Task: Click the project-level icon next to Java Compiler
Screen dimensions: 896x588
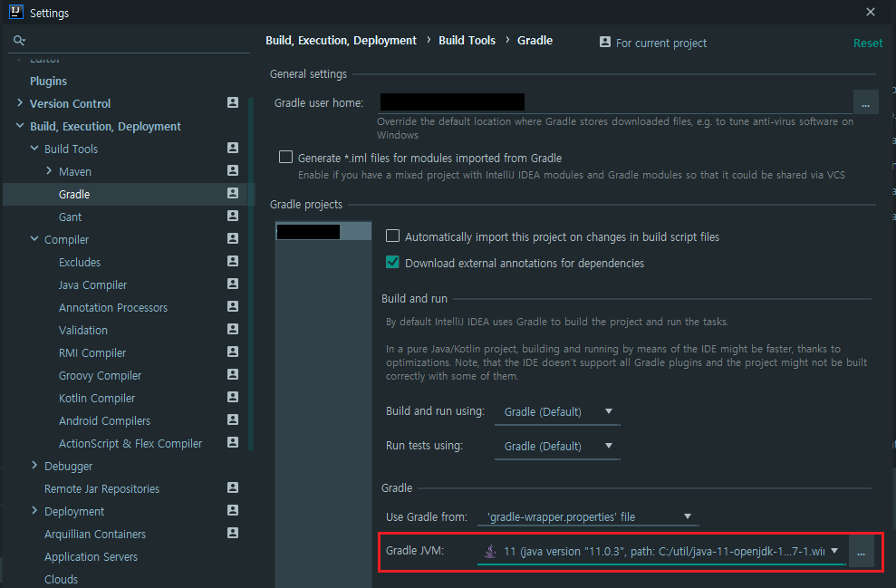Action: pos(233,284)
